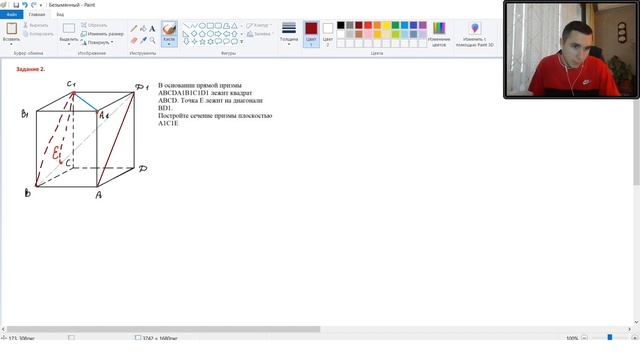Move the zoom slider handle
640x360 pixels.
coord(610,337)
